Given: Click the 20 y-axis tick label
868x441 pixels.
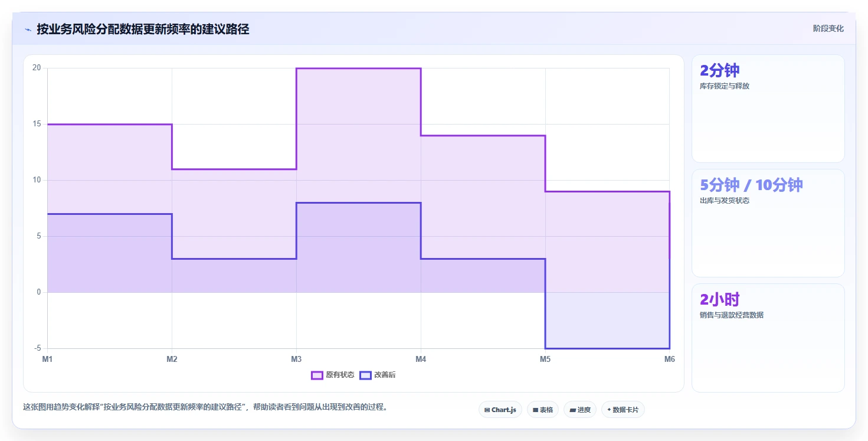Looking at the screenshot, I should (37, 68).
